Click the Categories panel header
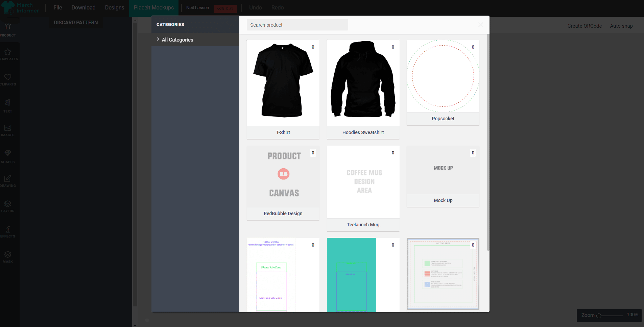The height and width of the screenshot is (327, 644). pyautogui.click(x=195, y=24)
